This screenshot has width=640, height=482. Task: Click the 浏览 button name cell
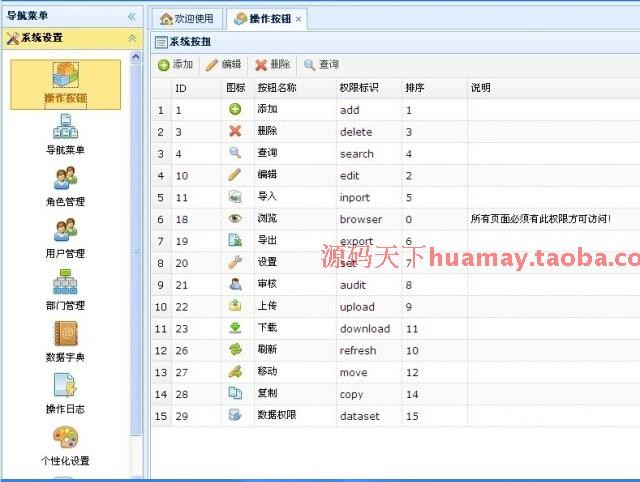point(296,218)
